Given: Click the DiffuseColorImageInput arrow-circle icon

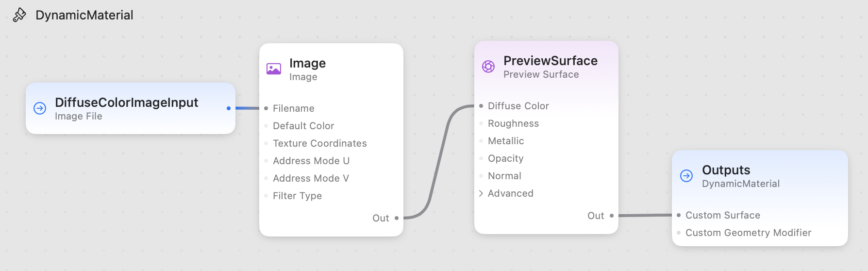Looking at the screenshot, I should tap(40, 108).
